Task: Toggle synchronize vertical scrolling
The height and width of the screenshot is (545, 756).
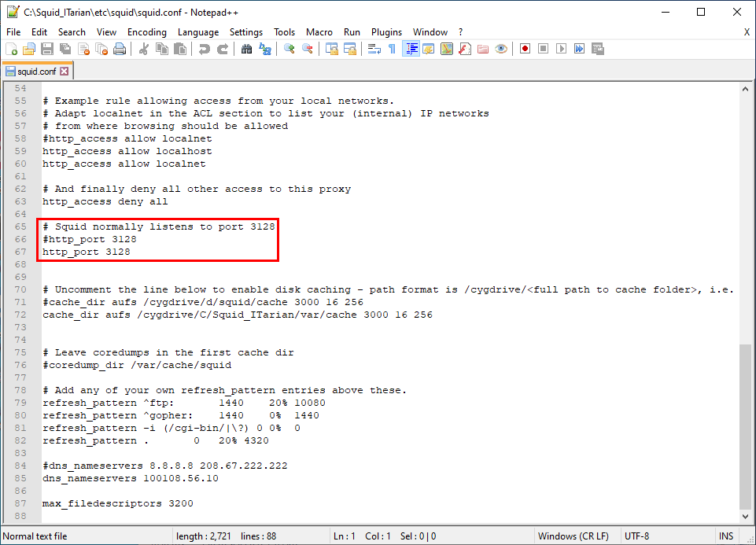Action: [x=332, y=49]
